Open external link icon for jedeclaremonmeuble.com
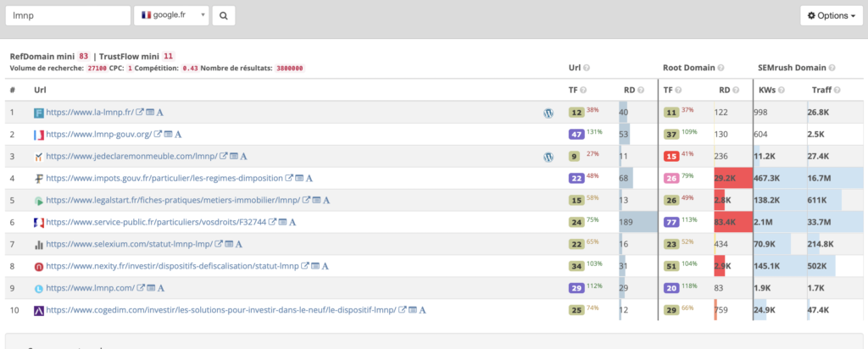The height and width of the screenshot is (349, 868). [224, 157]
